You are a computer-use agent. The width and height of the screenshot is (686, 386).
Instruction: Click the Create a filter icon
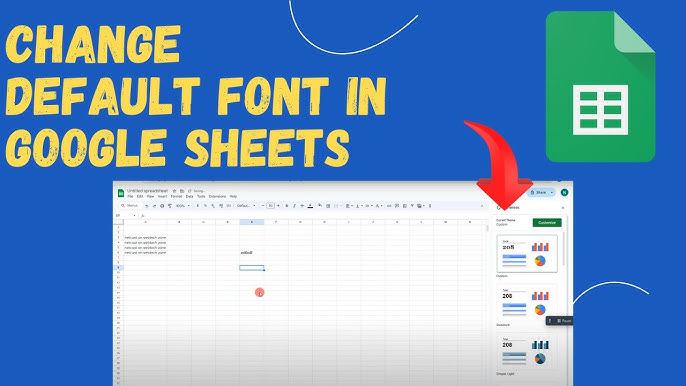tap(413, 206)
